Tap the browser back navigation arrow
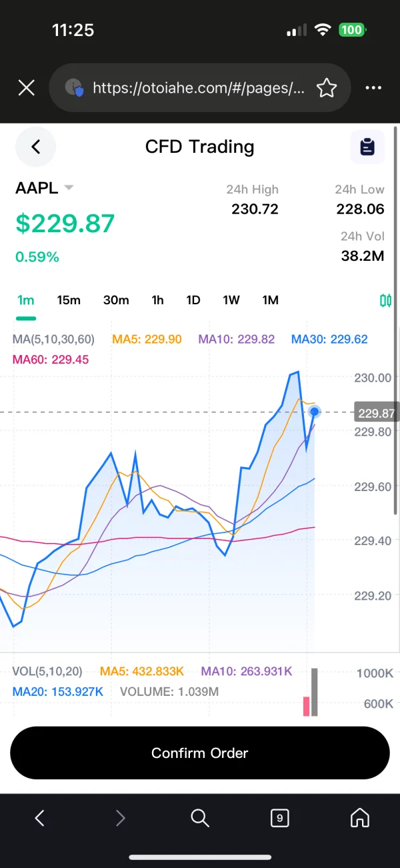 click(40, 817)
